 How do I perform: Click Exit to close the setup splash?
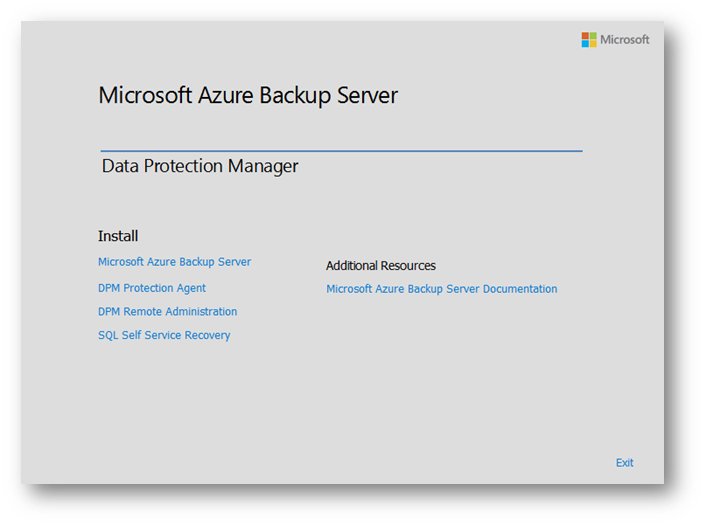pyautogui.click(x=625, y=463)
